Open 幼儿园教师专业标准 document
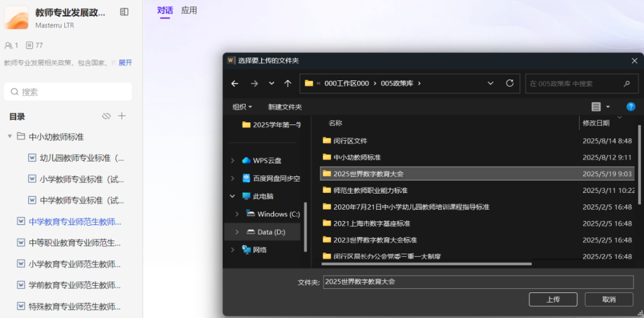The image size is (644, 318). pos(82,158)
